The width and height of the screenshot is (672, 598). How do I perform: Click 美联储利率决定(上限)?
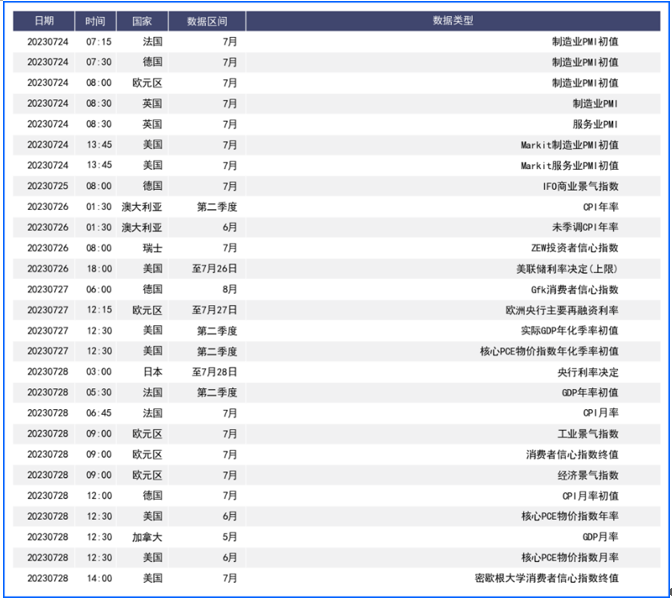click(x=567, y=269)
